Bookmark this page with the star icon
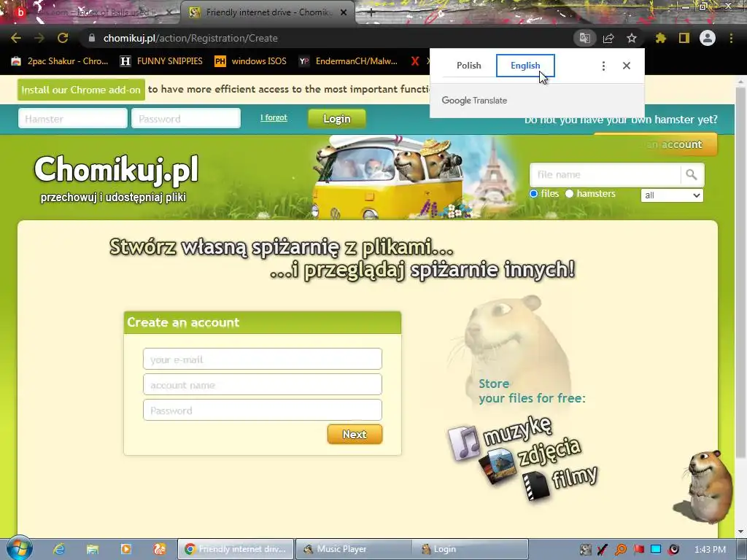This screenshot has height=560, width=747. [x=632, y=38]
